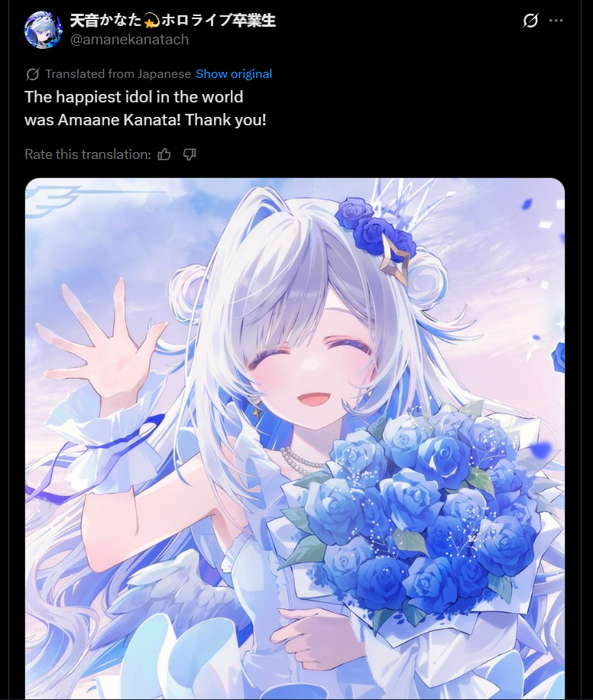This screenshot has width=593, height=700.
Task: Open the three-dot more options menu
Action: coord(556,21)
